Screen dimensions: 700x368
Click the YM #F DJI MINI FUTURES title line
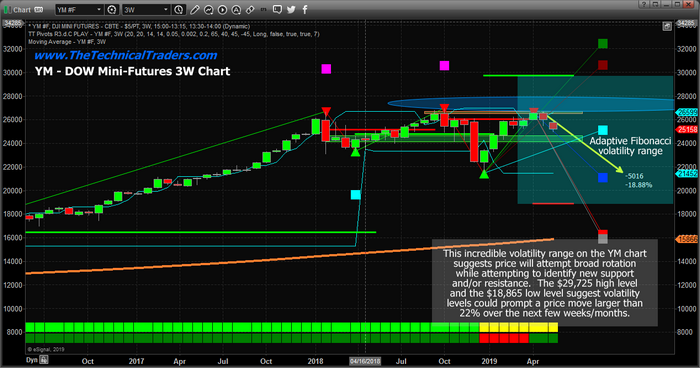(139, 26)
